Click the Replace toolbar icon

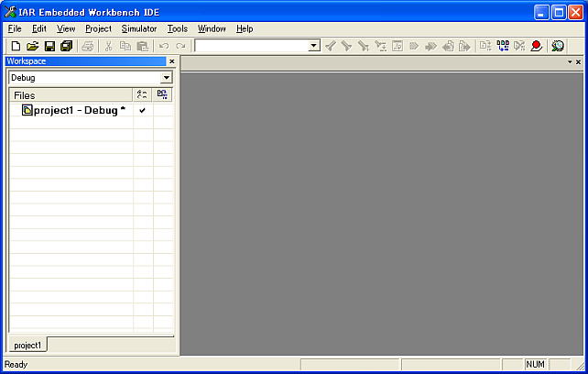(380, 46)
